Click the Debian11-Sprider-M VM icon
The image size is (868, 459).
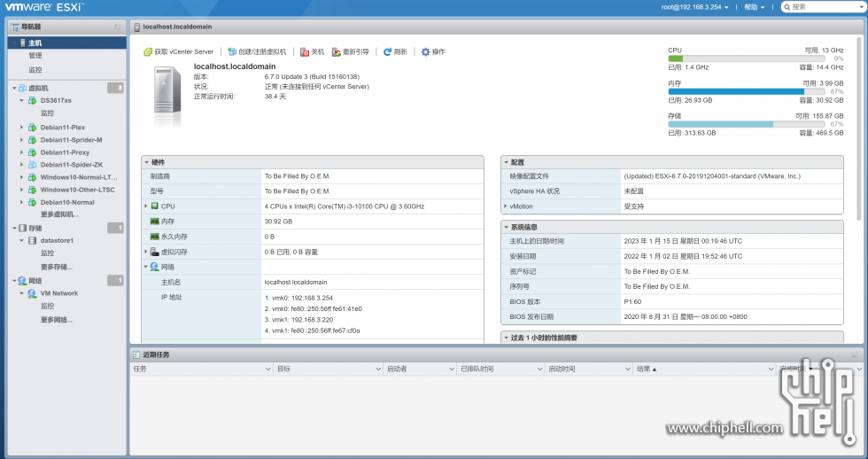32,140
